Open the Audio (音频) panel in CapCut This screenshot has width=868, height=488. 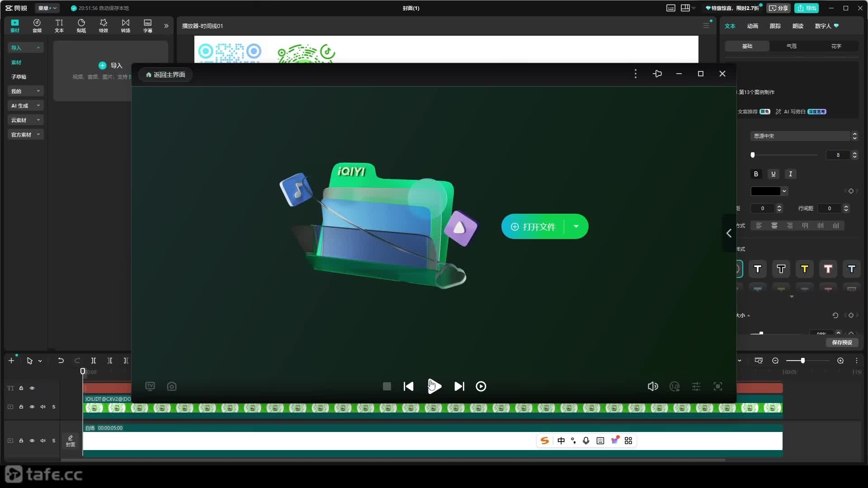coord(37,26)
